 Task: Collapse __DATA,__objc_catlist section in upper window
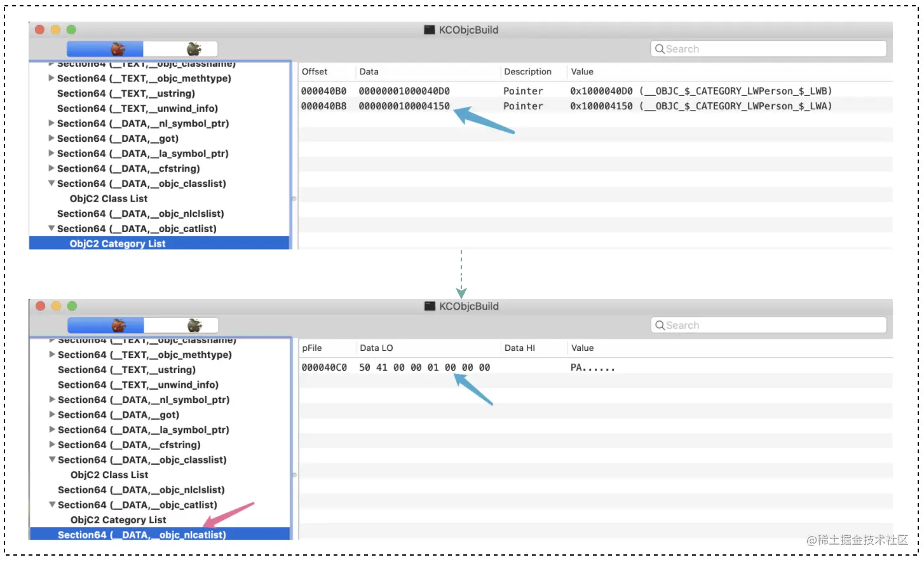[51, 229]
